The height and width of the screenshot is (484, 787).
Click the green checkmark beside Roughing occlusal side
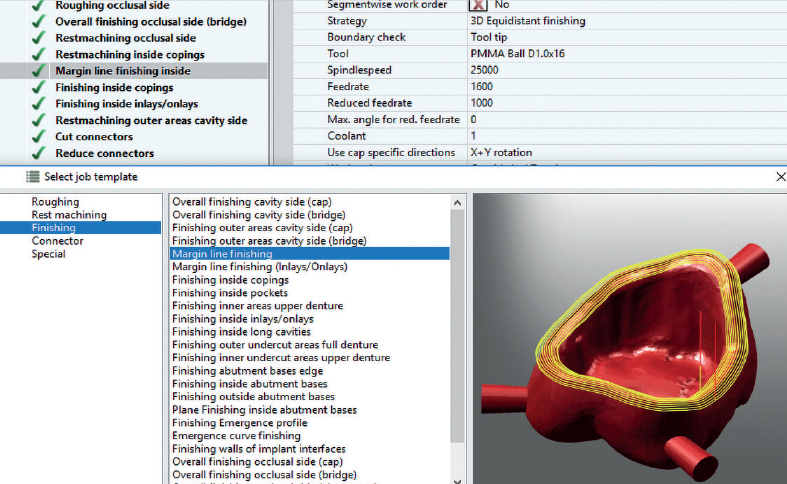(x=38, y=5)
